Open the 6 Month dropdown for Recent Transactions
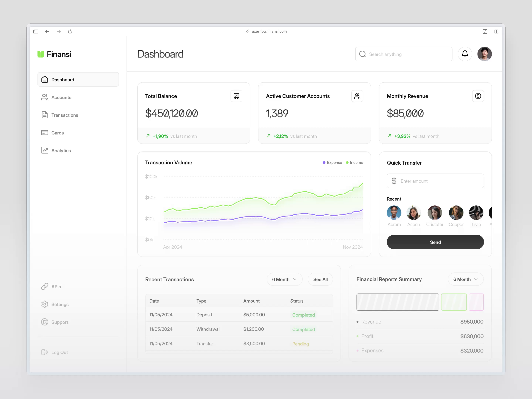532x399 pixels. coord(284,279)
